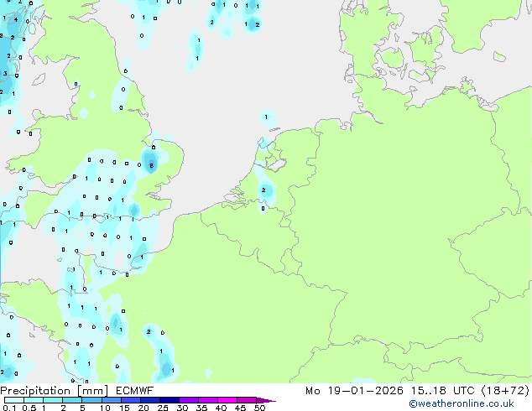Screen dimensions: 532x411
Task: Select the 30–35 mm purple swatch
Action: [x=188, y=400]
